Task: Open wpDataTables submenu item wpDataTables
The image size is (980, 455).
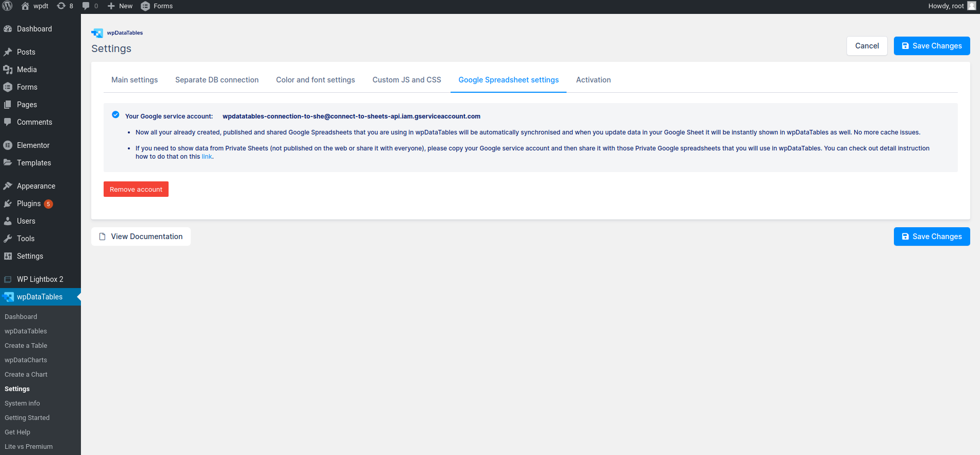Action: pyautogui.click(x=26, y=331)
